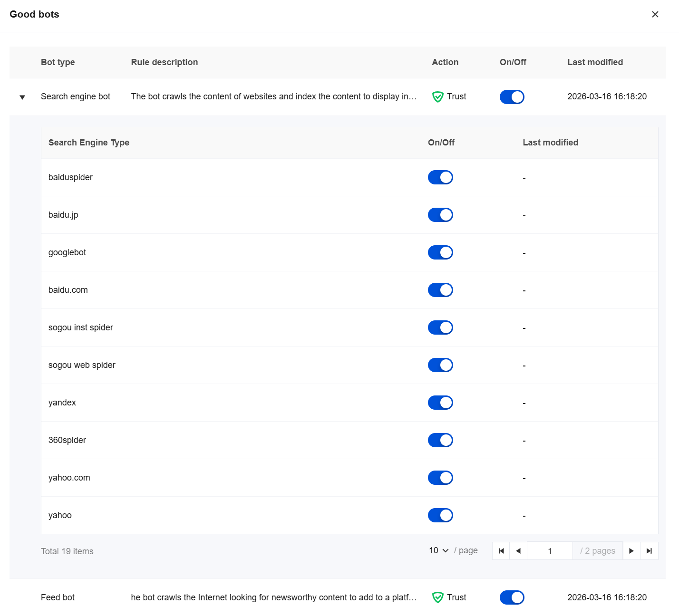Click the Search engine bot rule description

pyautogui.click(x=274, y=96)
